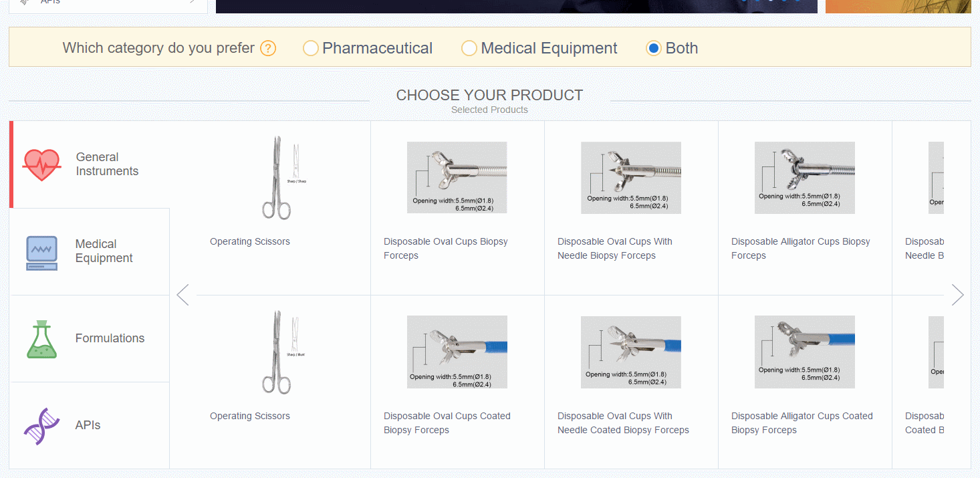Select the Medical Equipment radio option
Screen dimensions: 980x478
coord(469,48)
